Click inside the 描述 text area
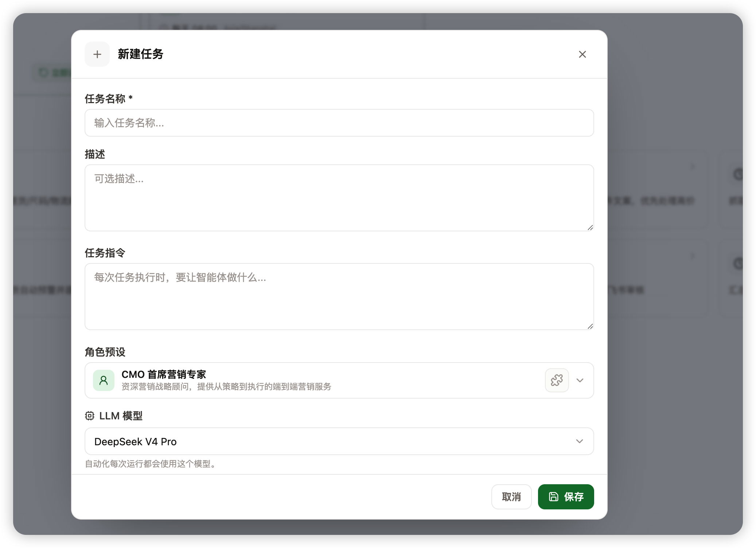 pos(339,198)
